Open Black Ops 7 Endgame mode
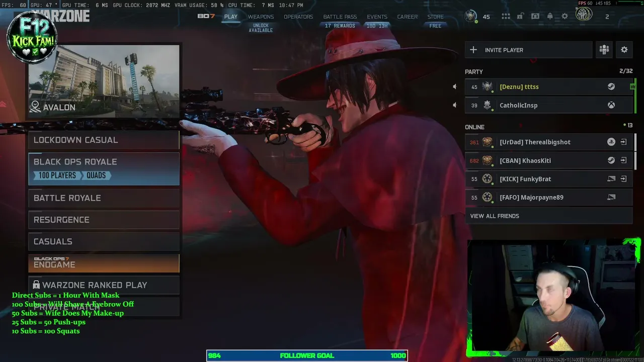 coord(104,263)
